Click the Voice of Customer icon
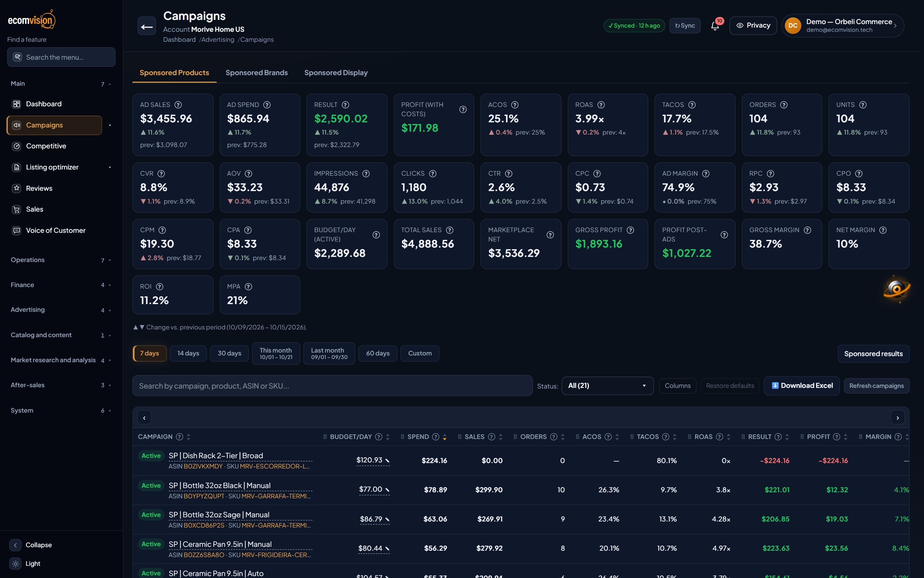This screenshot has width=924, height=578. [16, 231]
